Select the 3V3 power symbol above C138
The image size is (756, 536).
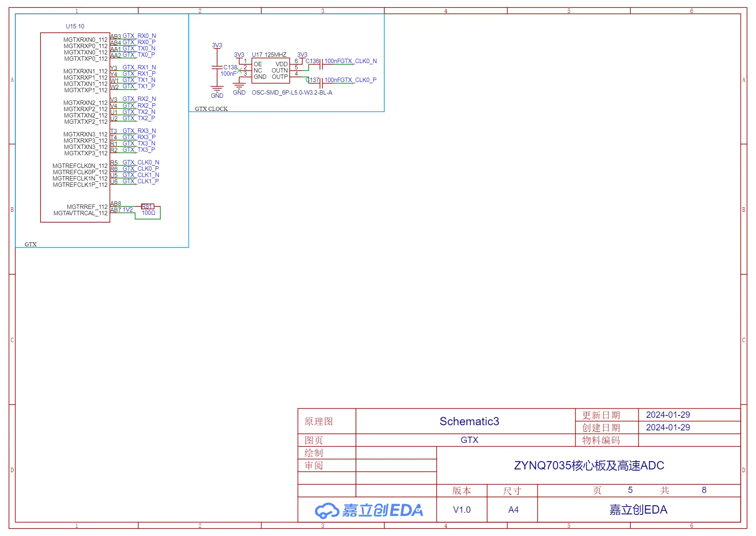coord(217,46)
